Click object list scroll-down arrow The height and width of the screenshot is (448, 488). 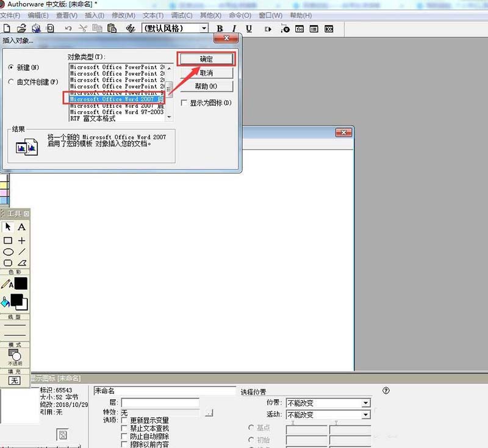(x=170, y=117)
